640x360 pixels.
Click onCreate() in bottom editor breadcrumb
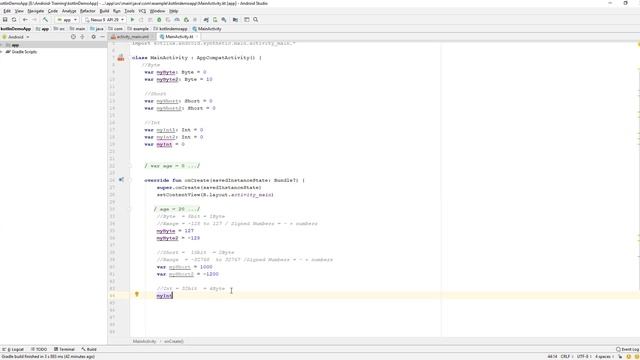tap(174, 341)
